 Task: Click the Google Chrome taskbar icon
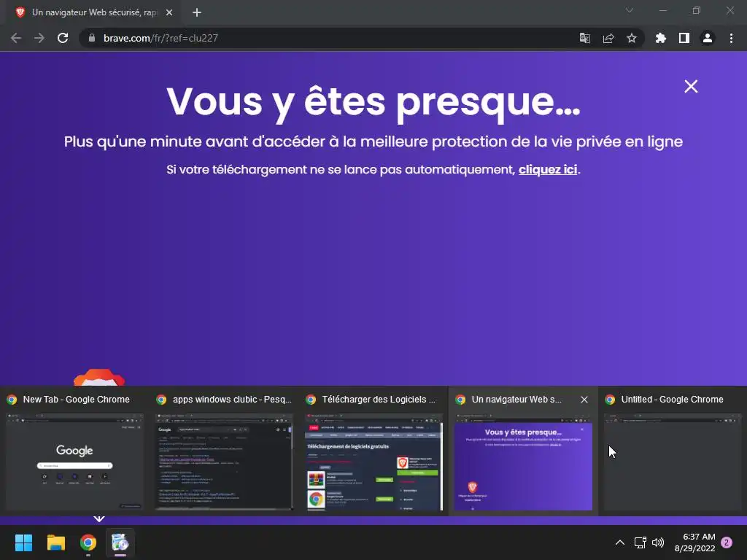tap(88, 542)
